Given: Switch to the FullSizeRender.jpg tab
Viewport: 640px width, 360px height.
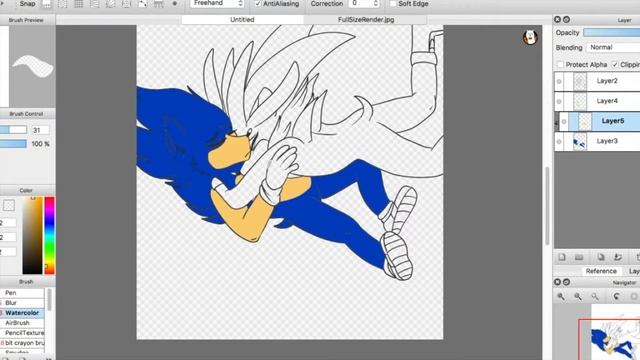Looking at the screenshot, I should point(366,20).
